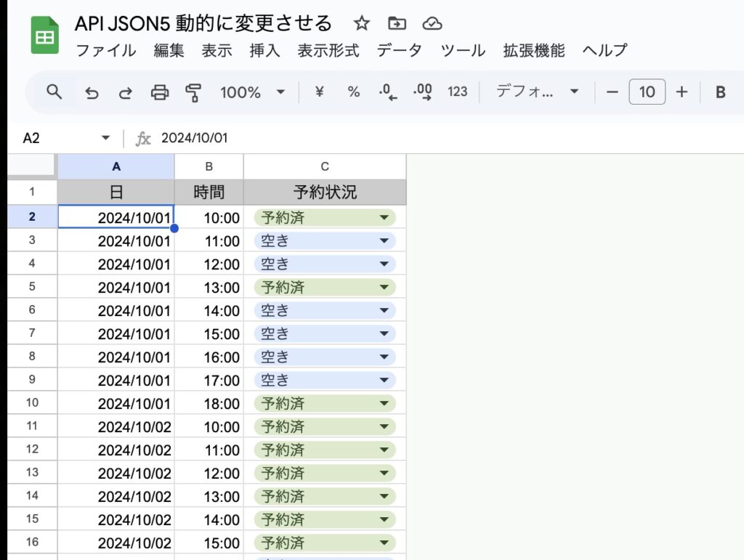
Task: Click the move to folder icon
Action: tap(397, 23)
